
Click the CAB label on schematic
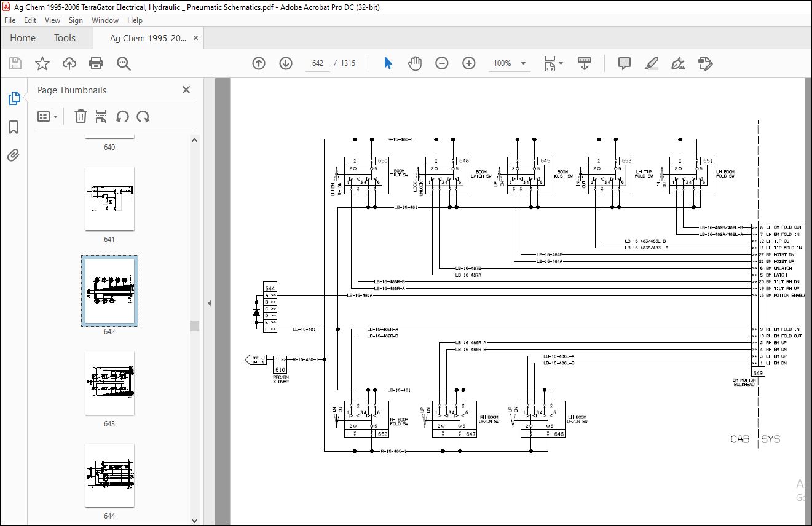(x=740, y=439)
